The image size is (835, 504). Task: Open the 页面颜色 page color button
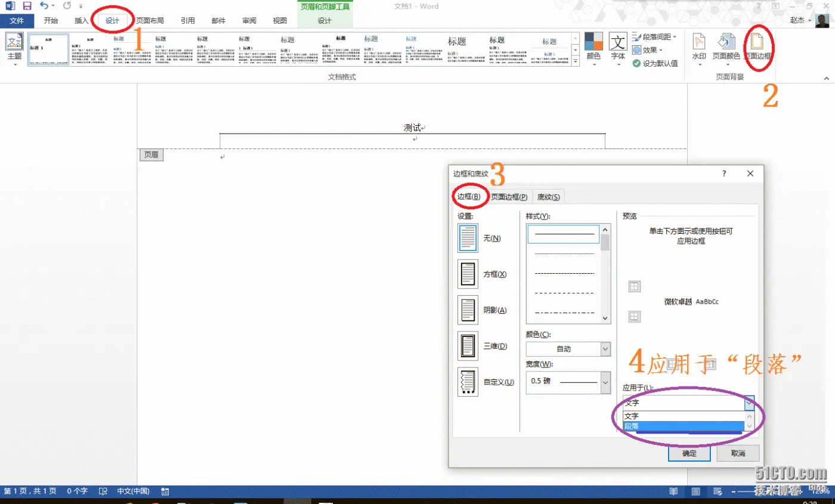coord(726,50)
